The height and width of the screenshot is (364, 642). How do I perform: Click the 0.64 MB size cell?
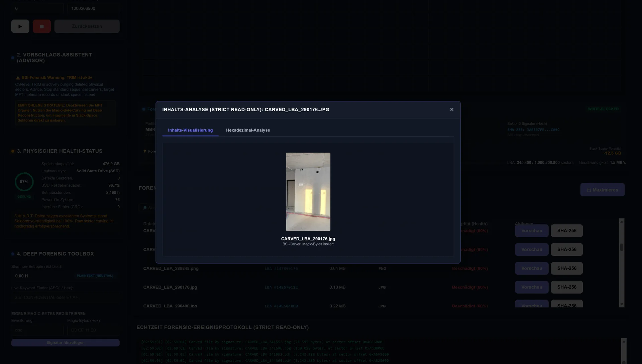pos(337,268)
